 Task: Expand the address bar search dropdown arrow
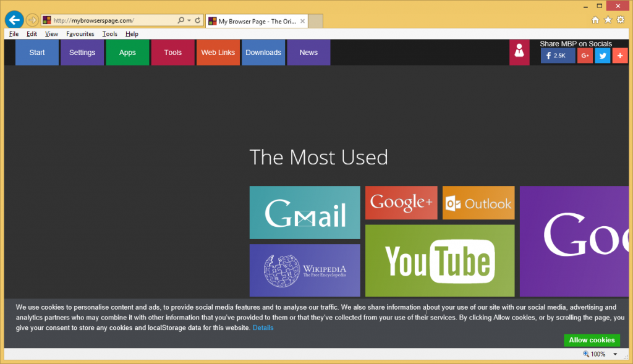[x=189, y=20]
